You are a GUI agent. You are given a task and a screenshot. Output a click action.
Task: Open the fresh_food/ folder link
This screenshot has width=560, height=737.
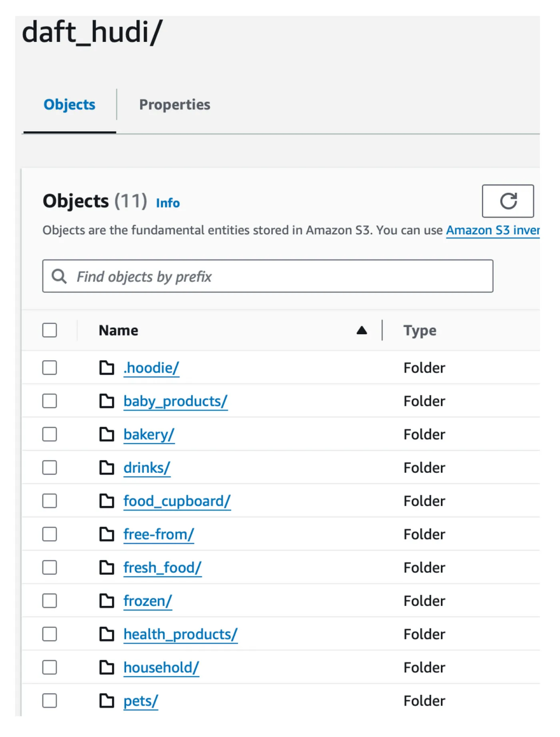162,568
